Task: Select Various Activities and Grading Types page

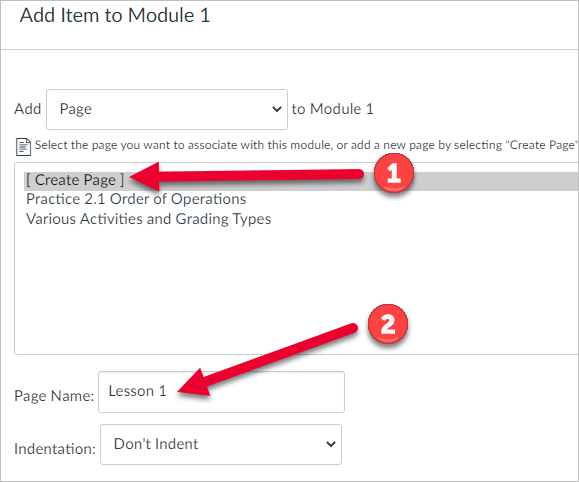Action: pyautogui.click(x=148, y=219)
